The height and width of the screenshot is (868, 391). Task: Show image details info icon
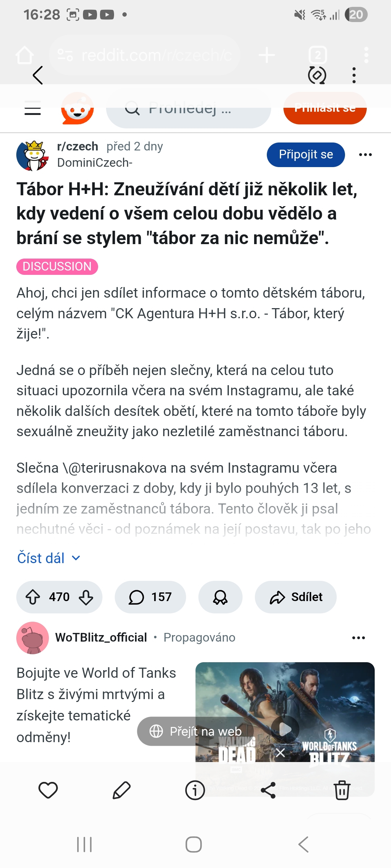point(195,790)
